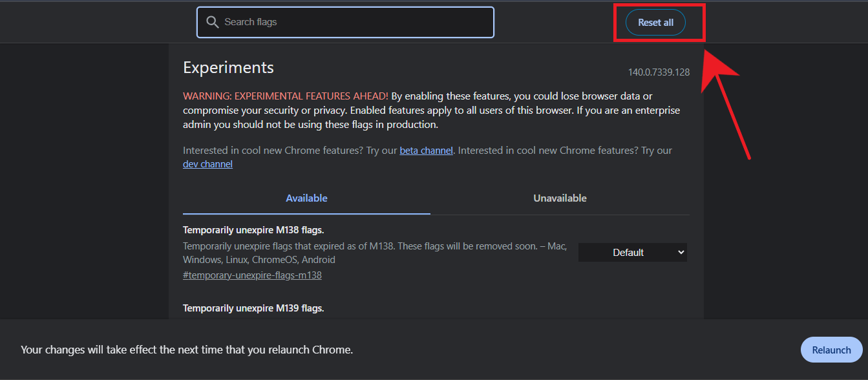The image size is (868, 380).
Task: Click the Experiments page heading
Action: tap(228, 68)
